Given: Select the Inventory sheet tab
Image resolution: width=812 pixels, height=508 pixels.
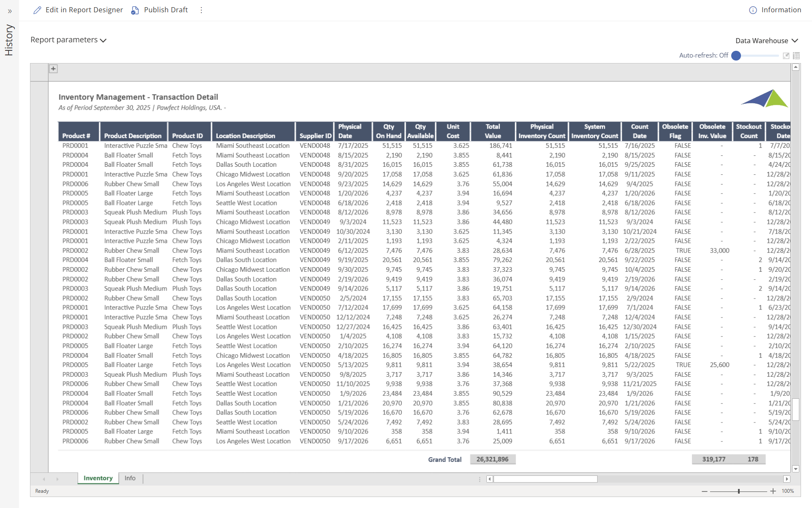Looking at the screenshot, I should (x=98, y=478).
